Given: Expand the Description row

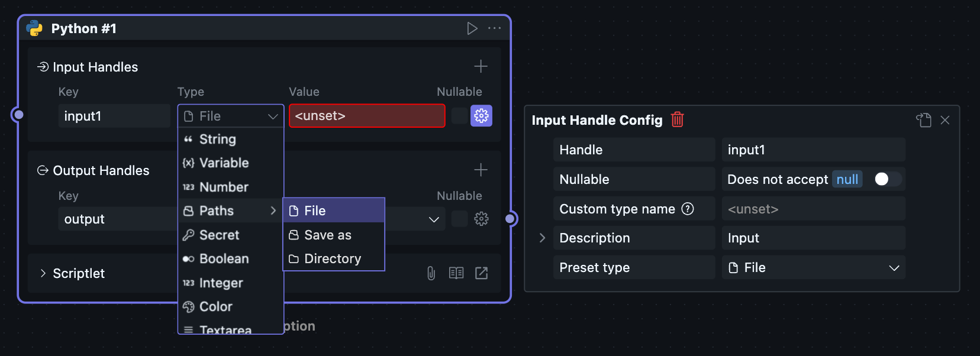Looking at the screenshot, I should pyautogui.click(x=542, y=238).
